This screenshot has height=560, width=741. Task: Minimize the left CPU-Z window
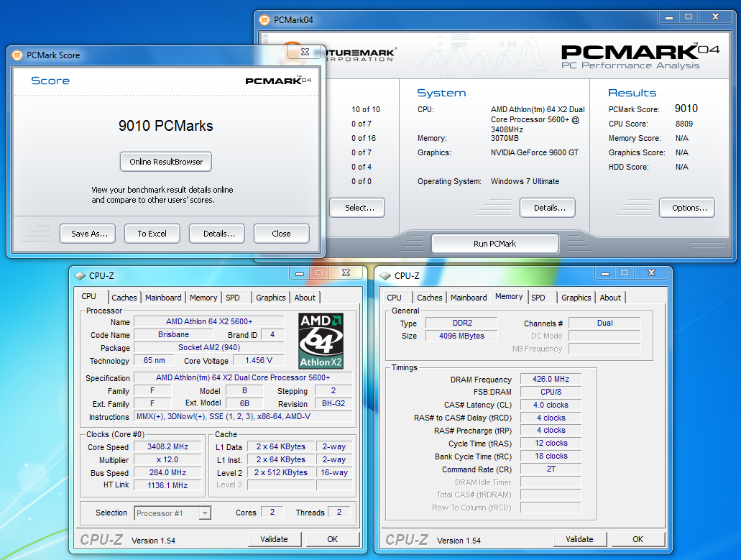tap(300, 273)
